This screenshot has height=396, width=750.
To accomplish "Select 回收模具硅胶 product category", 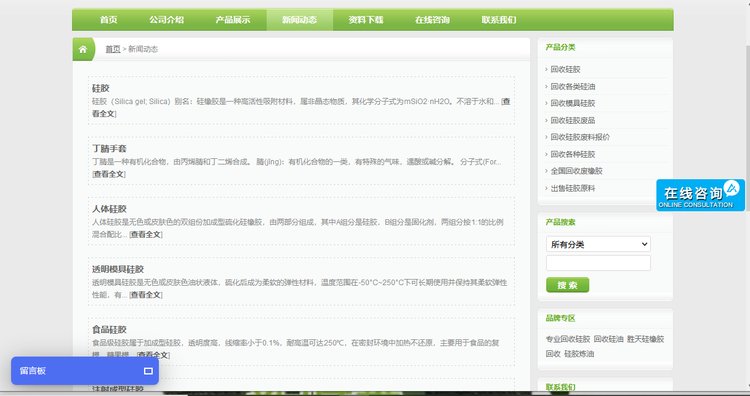I will tap(573, 103).
